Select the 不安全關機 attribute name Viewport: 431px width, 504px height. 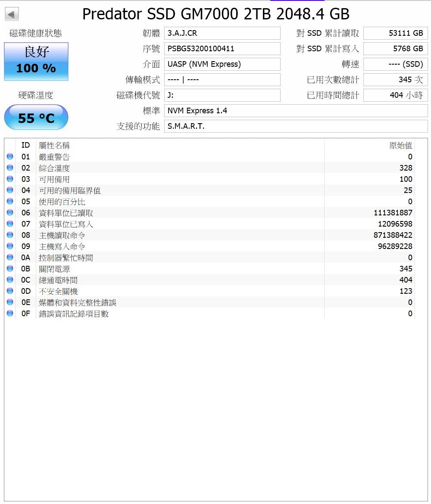pos(58,292)
